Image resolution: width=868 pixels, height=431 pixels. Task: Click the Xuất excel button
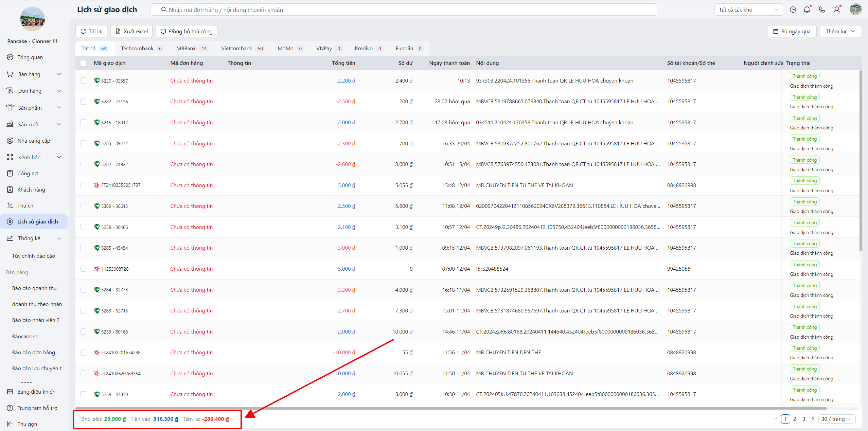click(x=131, y=31)
